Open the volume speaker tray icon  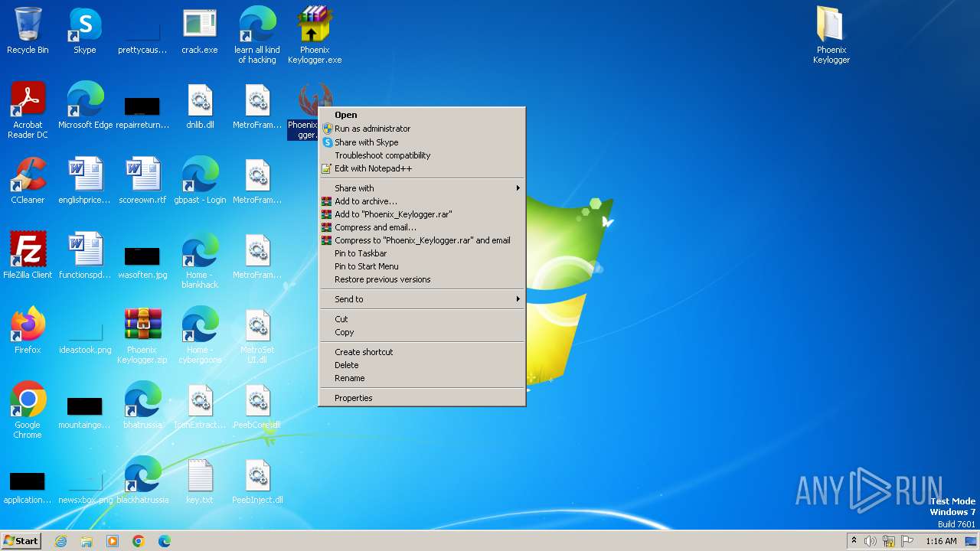(x=871, y=541)
